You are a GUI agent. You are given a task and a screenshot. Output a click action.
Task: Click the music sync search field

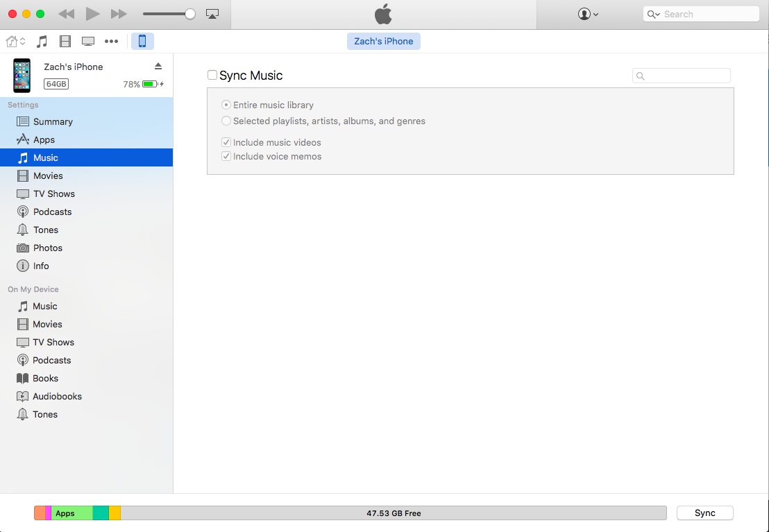[682, 76]
